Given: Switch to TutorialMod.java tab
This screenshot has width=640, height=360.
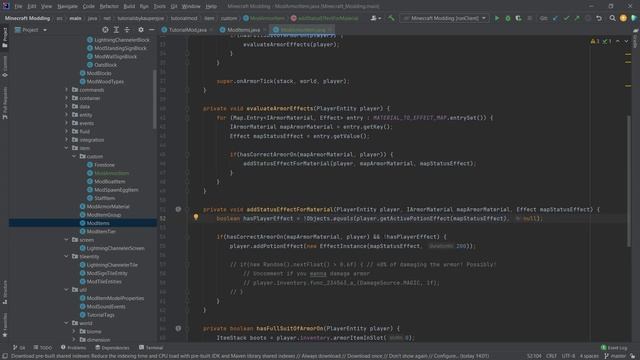Looking at the screenshot, I should click(187, 30).
